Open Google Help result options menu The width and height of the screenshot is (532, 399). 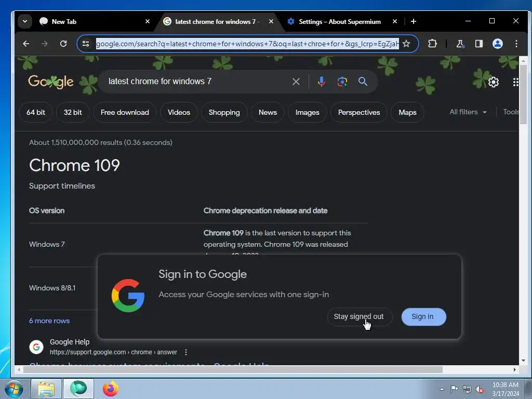coord(185,352)
